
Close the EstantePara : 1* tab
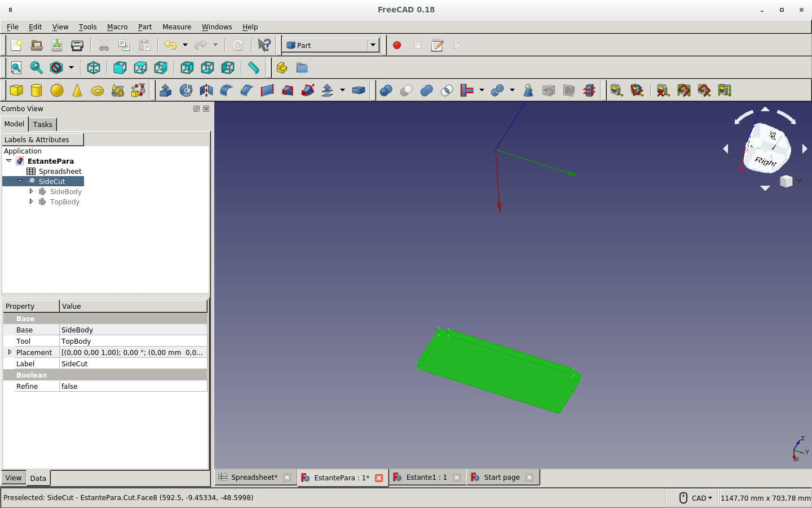tap(379, 478)
